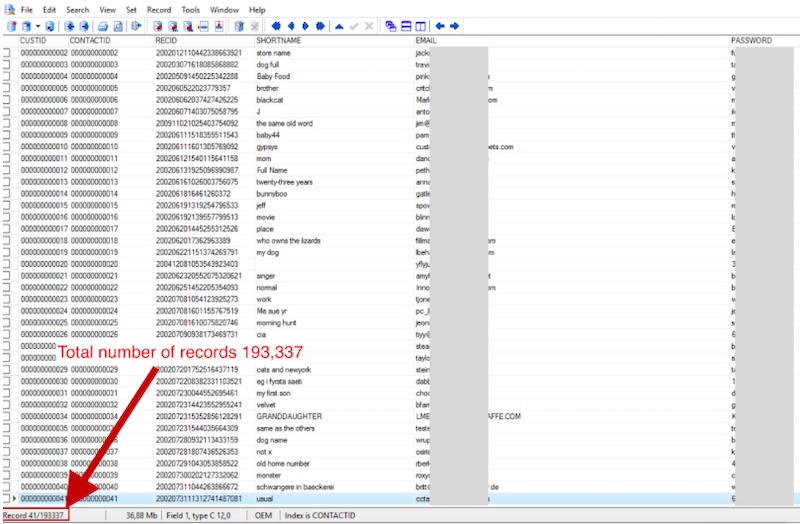Viewport: 800px width, 524px height.
Task: Tick the checkbox for CUSTID 000000000005 row
Action: (x=7, y=88)
